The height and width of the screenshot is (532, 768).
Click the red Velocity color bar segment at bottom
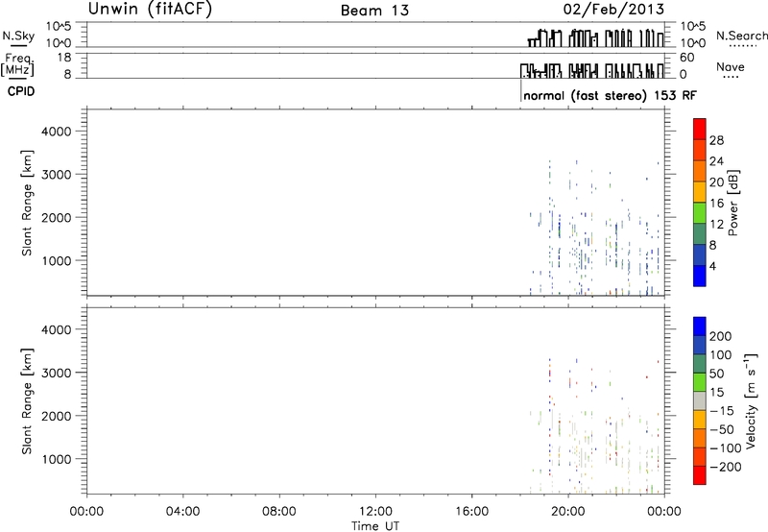click(x=700, y=475)
